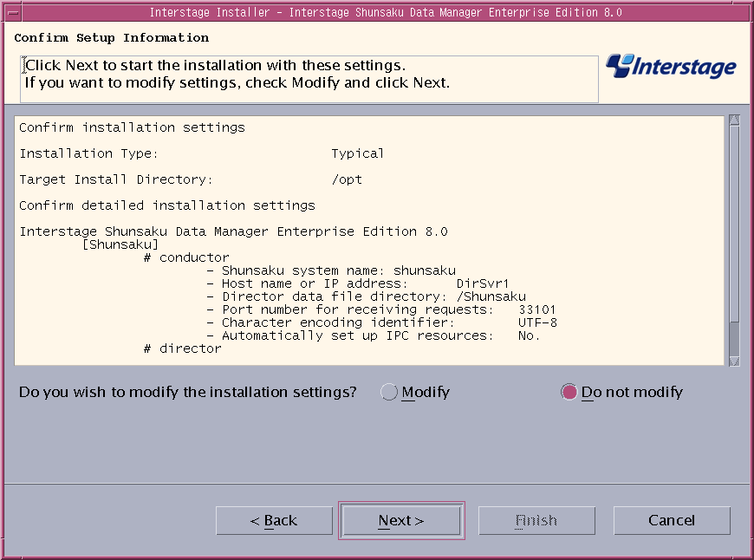Click the '# director' line

coord(183,348)
